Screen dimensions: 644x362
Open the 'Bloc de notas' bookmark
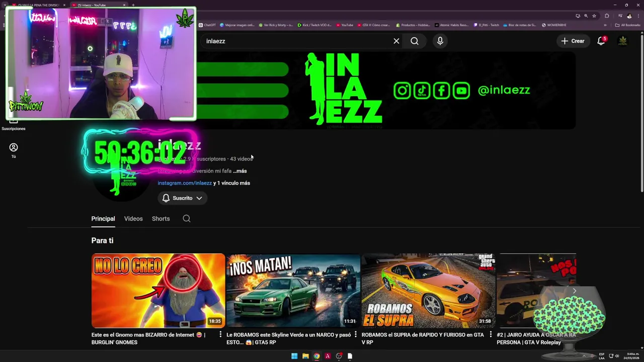[x=519, y=25]
